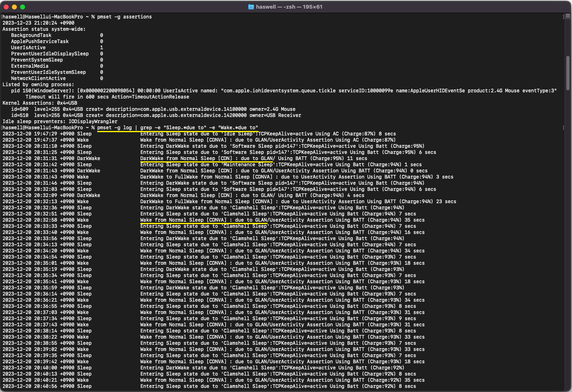Click log timestamp '2023-12-20 20:37:43'
Screen dimensions: 572x392
point(30,325)
